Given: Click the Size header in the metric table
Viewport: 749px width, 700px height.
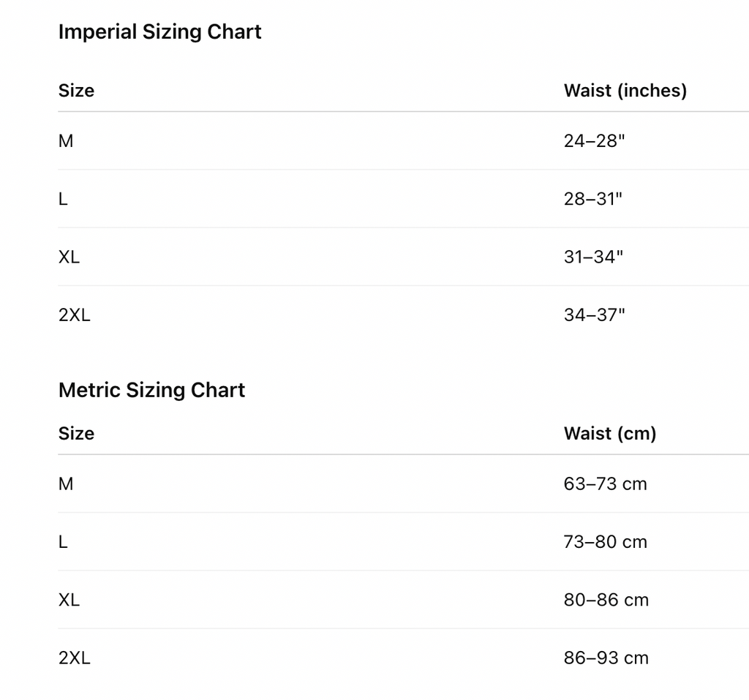Looking at the screenshot, I should [x=76, y=434].
